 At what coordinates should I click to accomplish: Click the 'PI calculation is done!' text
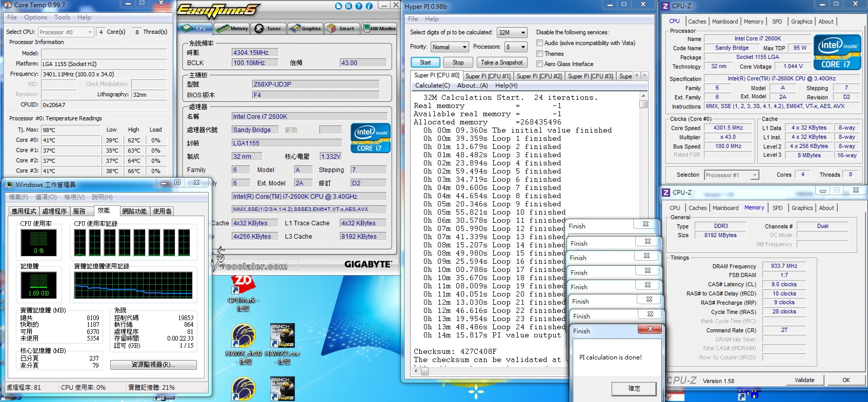(610, 357)
